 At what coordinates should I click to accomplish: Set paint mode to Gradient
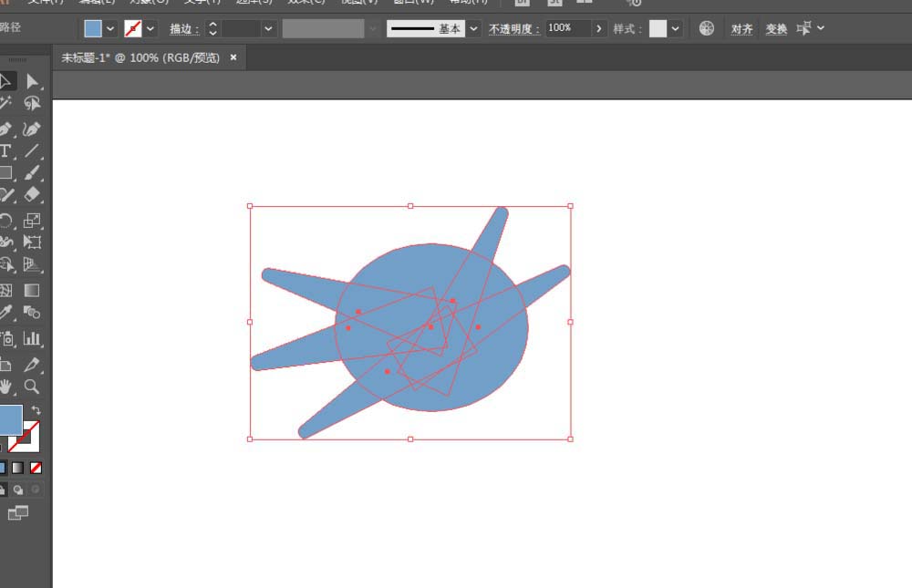pyautogui.click(x=18, y=468)
